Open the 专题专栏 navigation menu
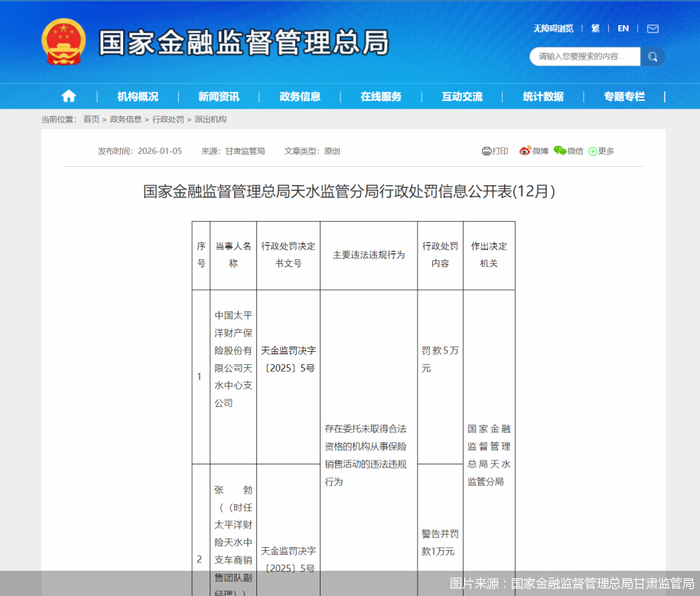 pos(623,96)
